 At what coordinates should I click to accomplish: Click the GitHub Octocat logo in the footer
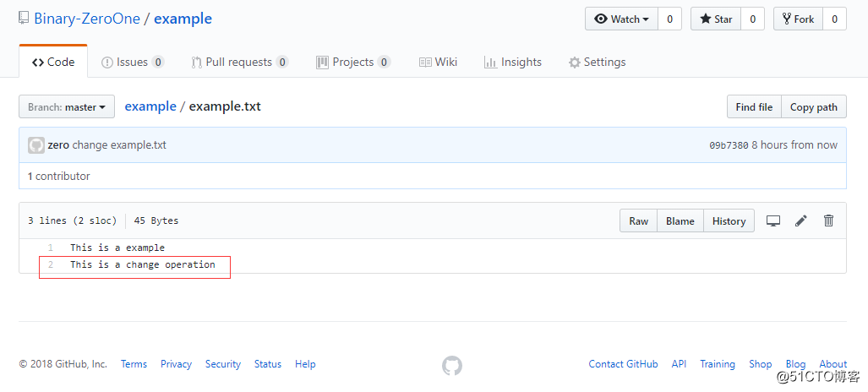point(451,366)
